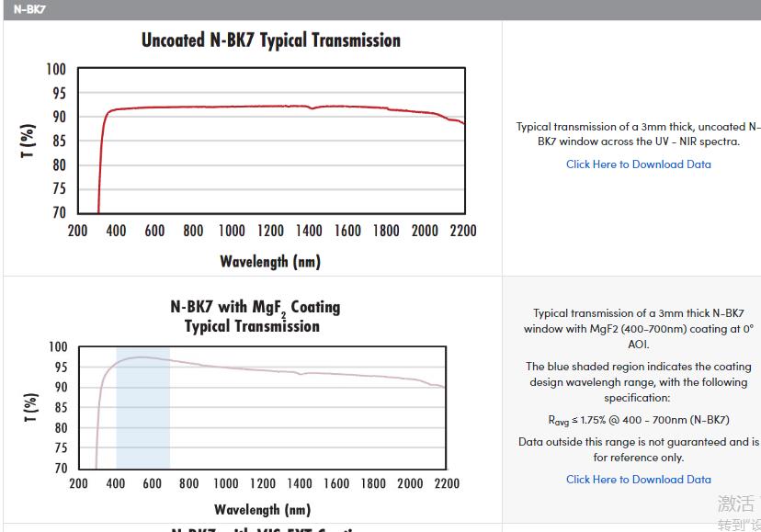Download data for uncoated N-BK7 transmission
Image resolution: width=761 pixels, height=532 pixels.
click(x=638, y=164)
